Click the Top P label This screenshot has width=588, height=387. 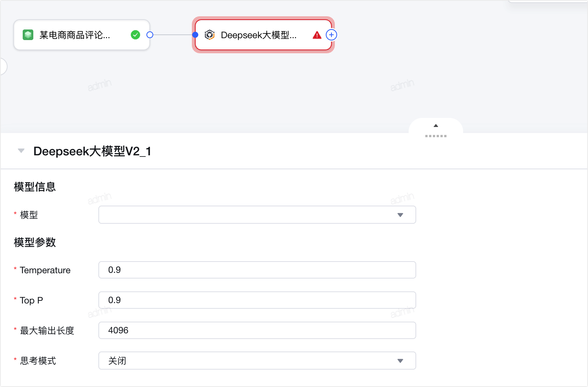tap(31, 300)
